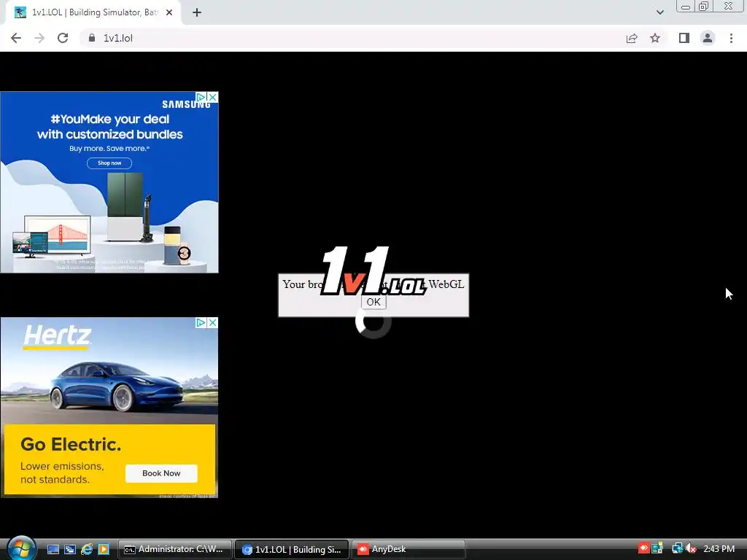This screenshot has width=747, height=560.
Task: Click the 2:43 PM clock
Action: pyautogui.click(x=719, y=548)
